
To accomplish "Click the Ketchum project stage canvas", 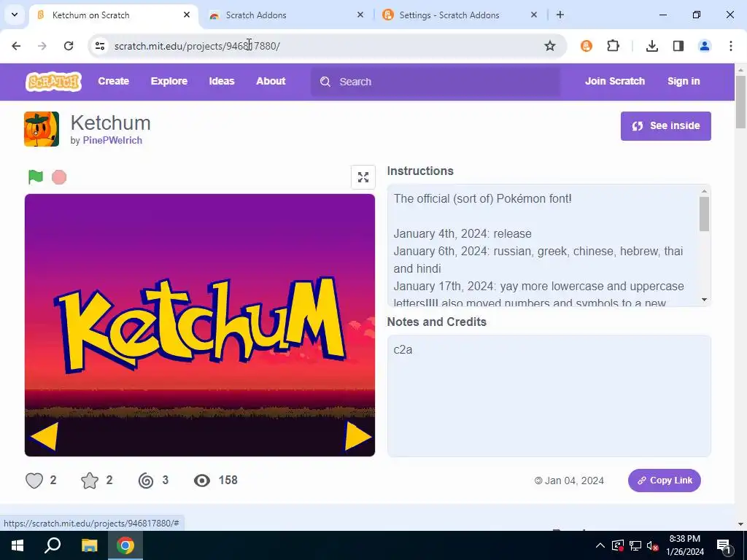I will click(x=200, y=325).
